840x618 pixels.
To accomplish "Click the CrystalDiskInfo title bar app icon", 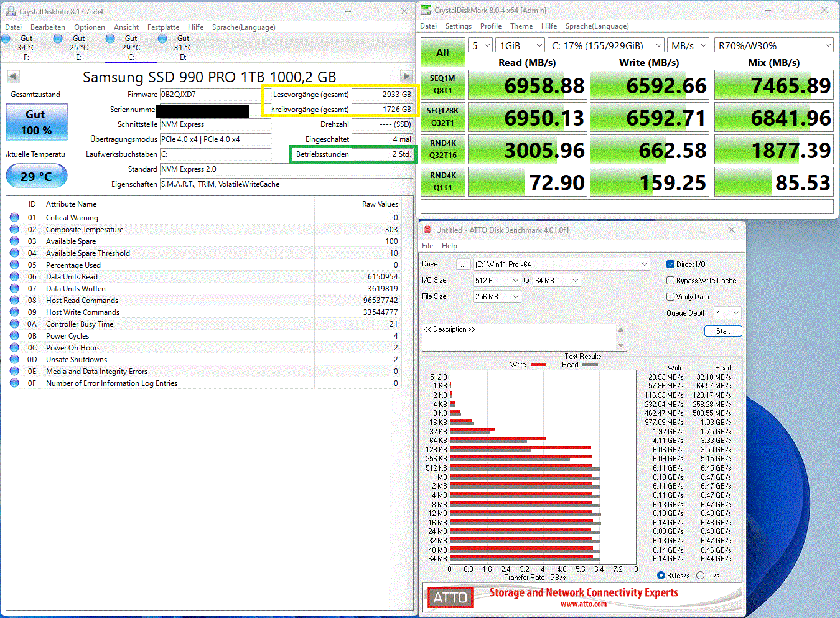I will click(x=11, y=11).
